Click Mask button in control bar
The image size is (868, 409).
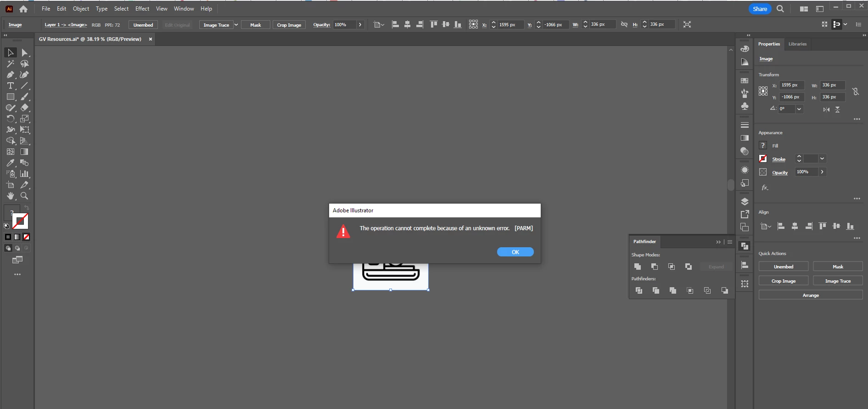(x=256, y=25)
